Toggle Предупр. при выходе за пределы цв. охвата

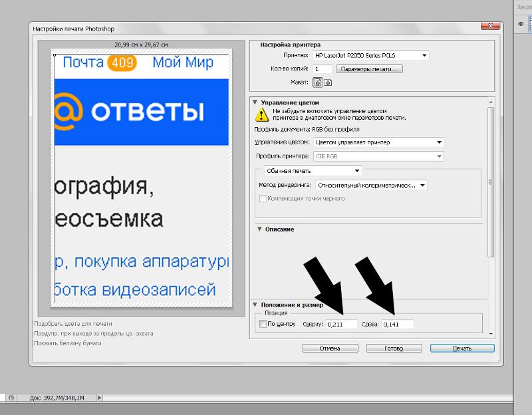(x=94, y=334)
